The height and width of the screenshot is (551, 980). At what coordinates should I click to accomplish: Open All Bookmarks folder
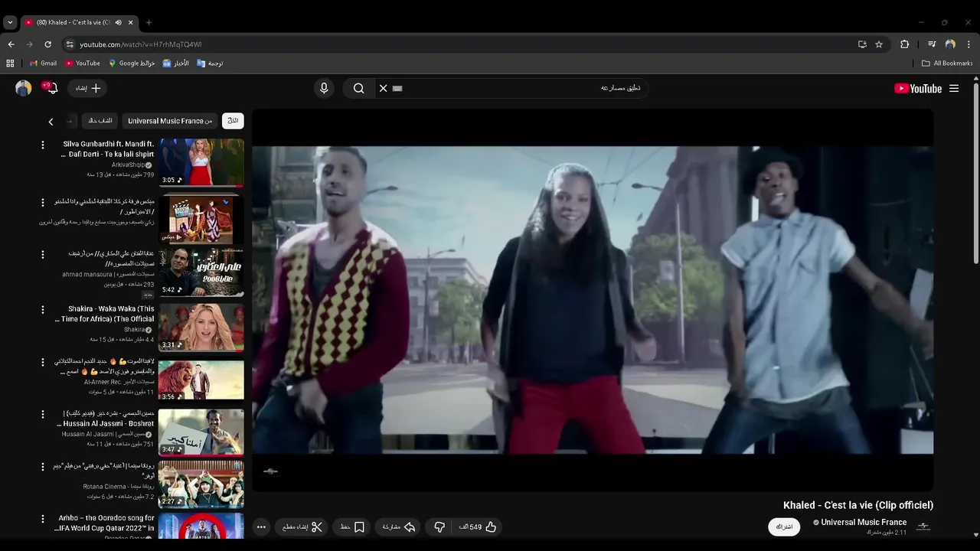947,64
